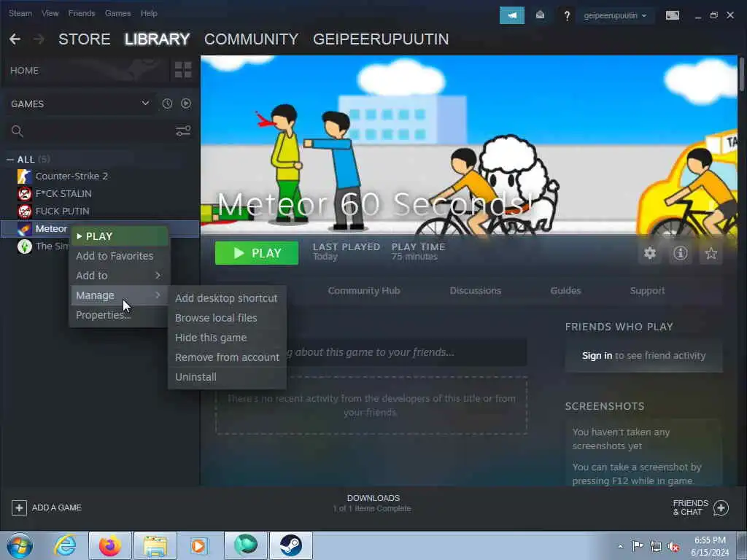
Task: Open the advanced filter sliders icon
Action: [183, 131]
